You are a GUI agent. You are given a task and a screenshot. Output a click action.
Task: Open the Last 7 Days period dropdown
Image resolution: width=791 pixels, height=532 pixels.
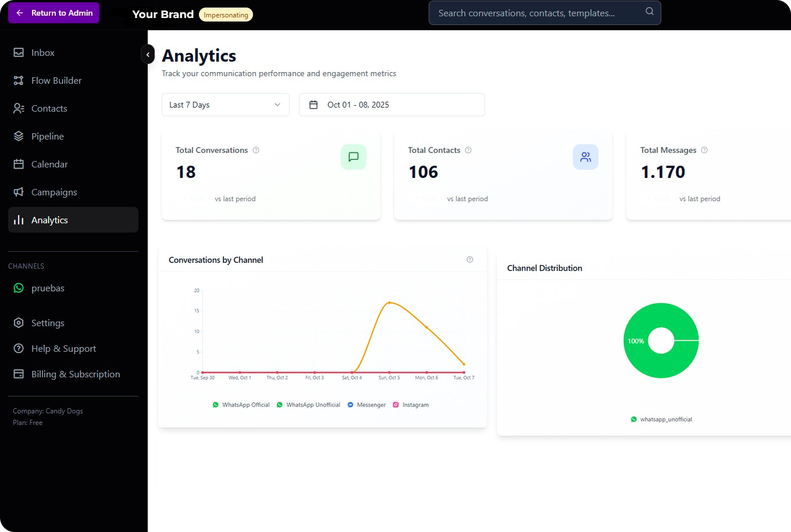click(225, 105)
